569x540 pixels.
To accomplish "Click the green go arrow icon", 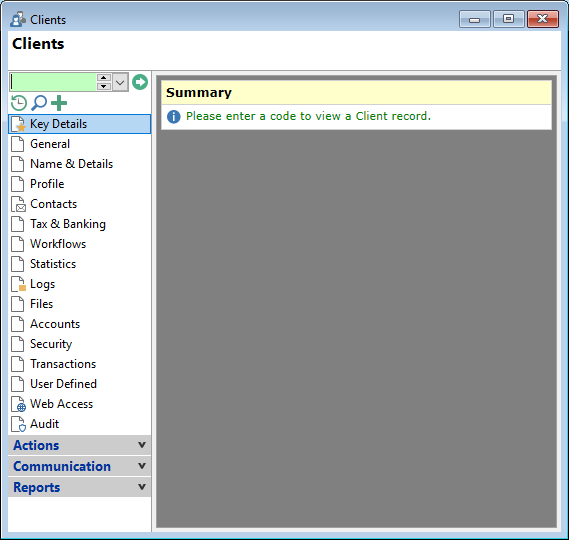I will click(140, 82).
